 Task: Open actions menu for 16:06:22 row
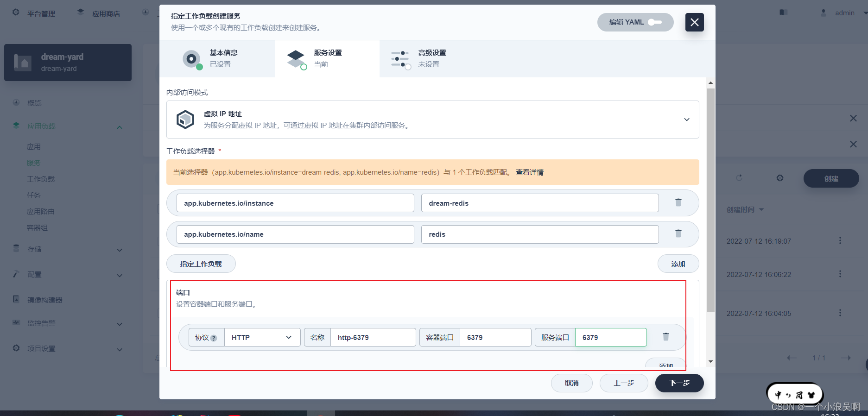tap(840, 274)
